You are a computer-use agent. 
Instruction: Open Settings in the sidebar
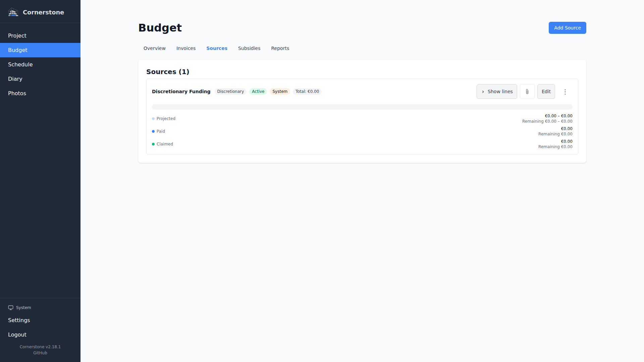(x=40, y=320)
